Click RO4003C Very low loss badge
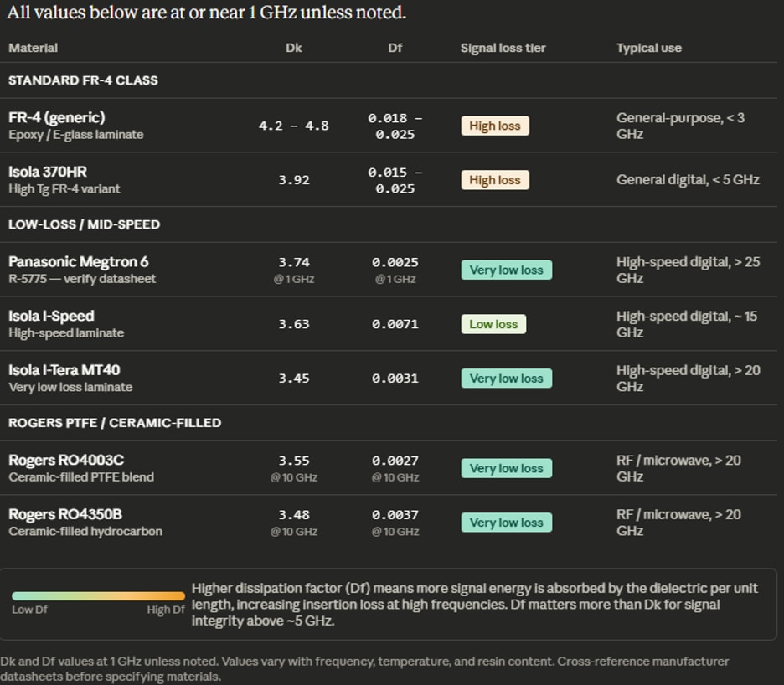Screen dimensions: 784x685 pyautogui.click(x=507, y=468)
